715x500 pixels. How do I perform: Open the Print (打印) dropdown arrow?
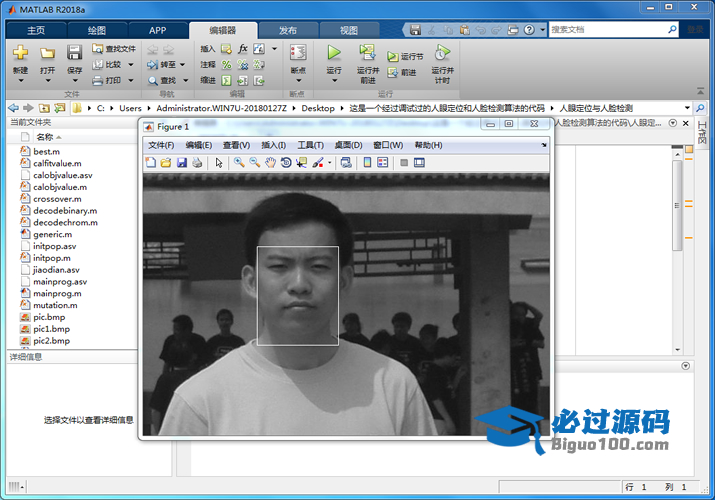click(131, 80)
